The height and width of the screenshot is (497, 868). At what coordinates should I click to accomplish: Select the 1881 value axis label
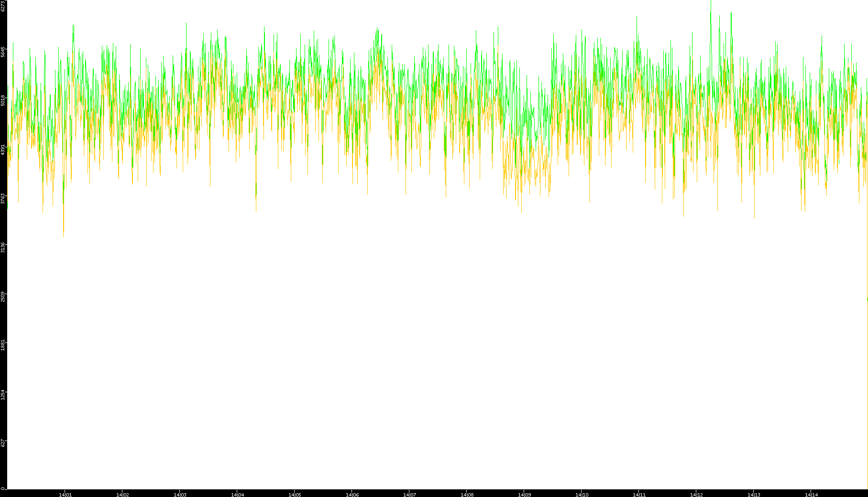[3, 345]
